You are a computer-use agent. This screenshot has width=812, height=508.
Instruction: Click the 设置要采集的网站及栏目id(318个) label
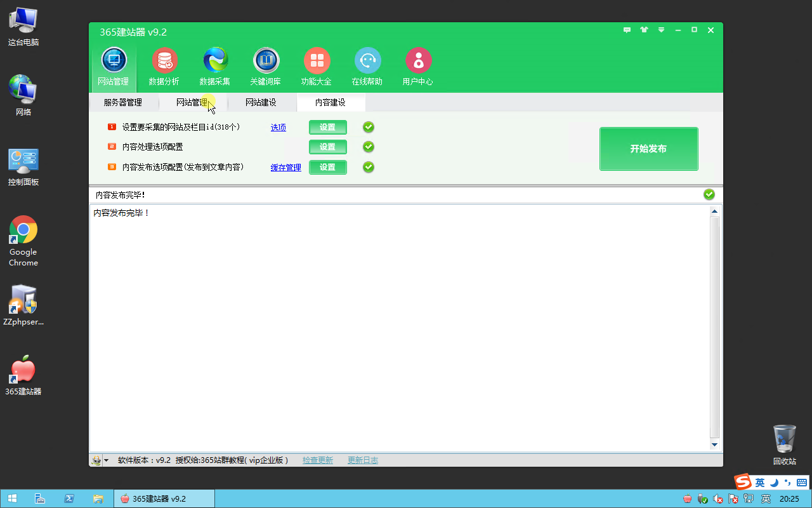[181, 127]
